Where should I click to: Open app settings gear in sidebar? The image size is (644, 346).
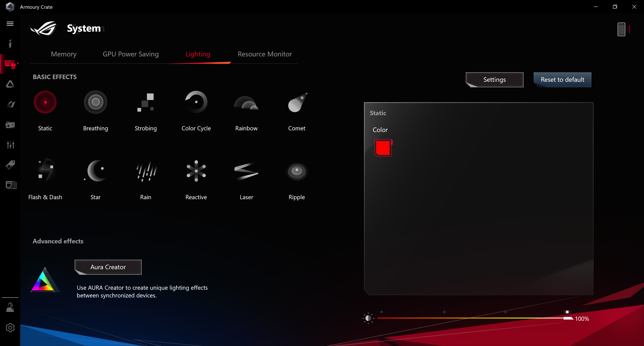coord(10,328)
